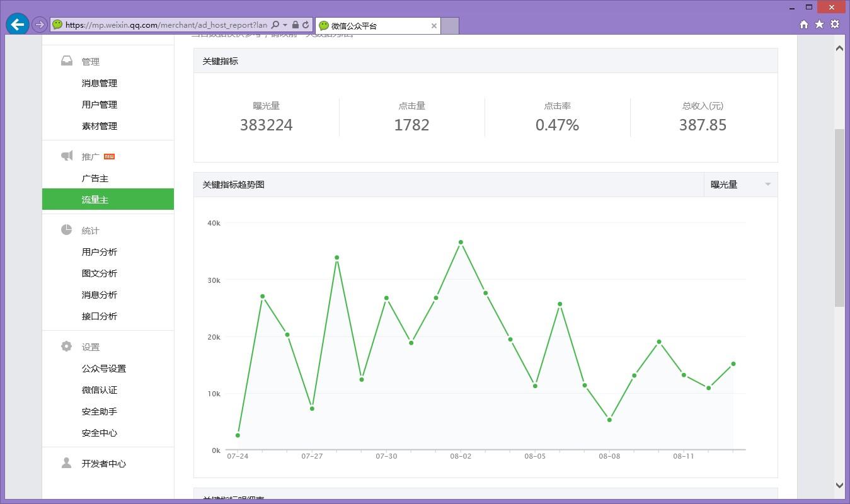Open 消息分析 statistics page

99,295
